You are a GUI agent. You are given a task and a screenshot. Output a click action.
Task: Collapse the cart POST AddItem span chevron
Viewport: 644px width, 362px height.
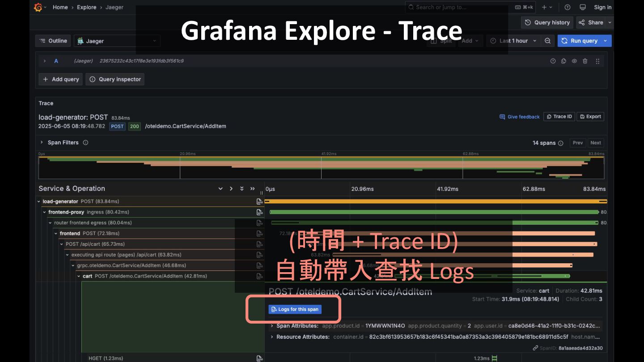pos(79,276)
